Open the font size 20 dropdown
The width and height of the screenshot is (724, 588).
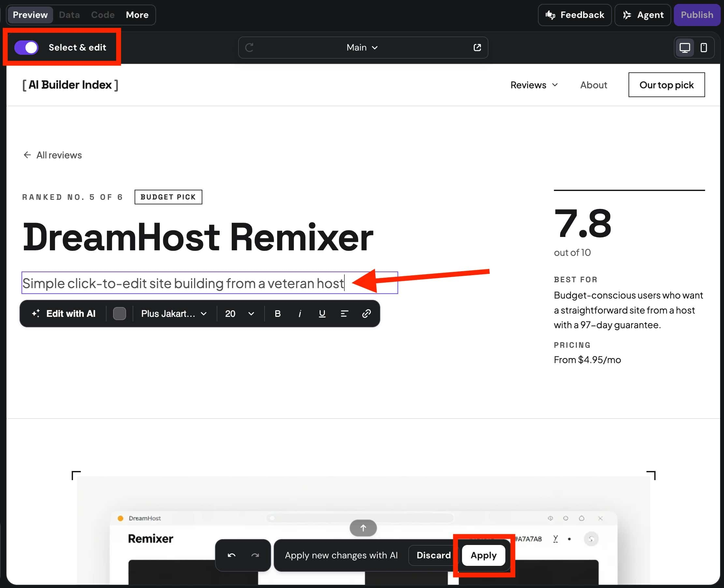[239, 314]
